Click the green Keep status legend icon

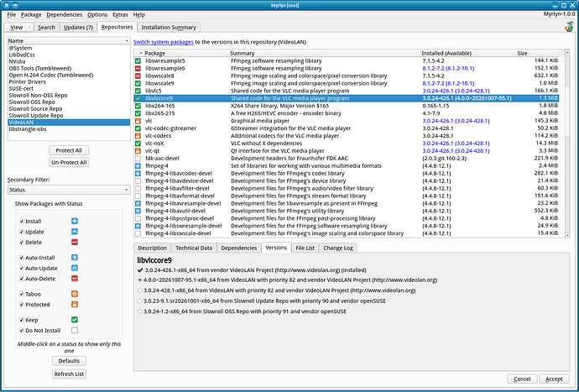pyautogui.click(x=75, y=320)
